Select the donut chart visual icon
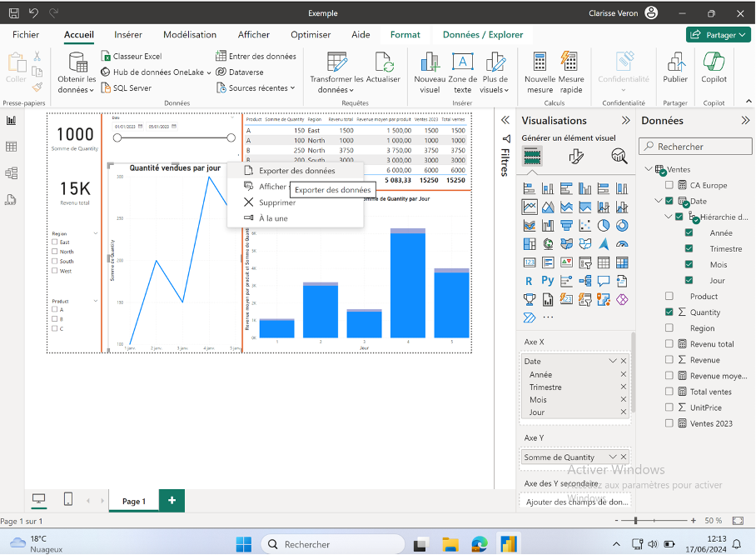 coord(622,225)
